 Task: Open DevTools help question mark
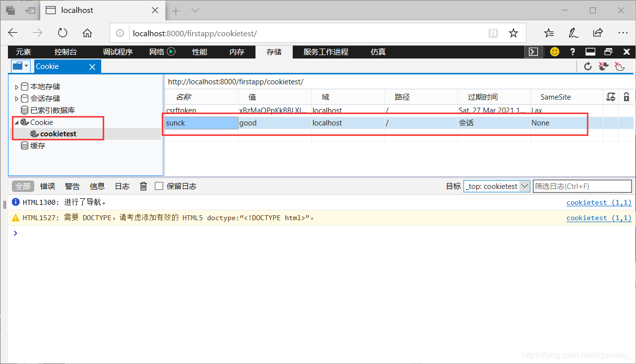572,52
